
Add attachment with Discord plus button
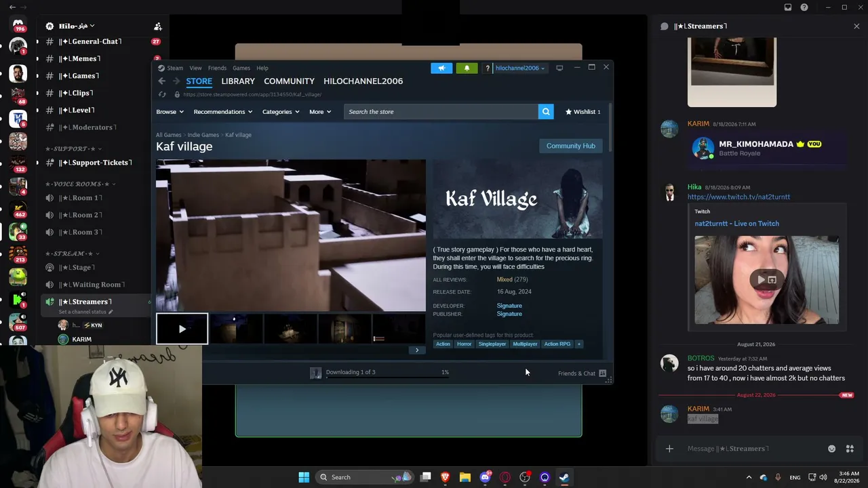[669, 449]
